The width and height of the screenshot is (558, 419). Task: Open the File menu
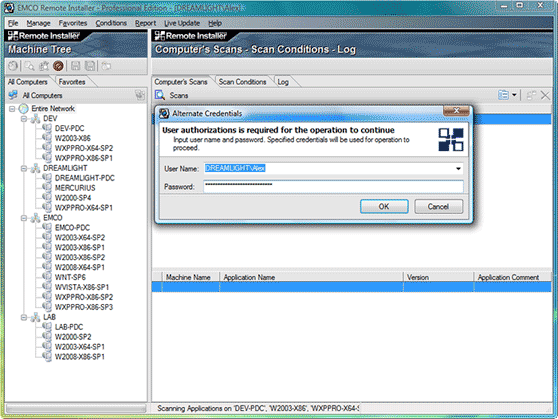[13, 23]
